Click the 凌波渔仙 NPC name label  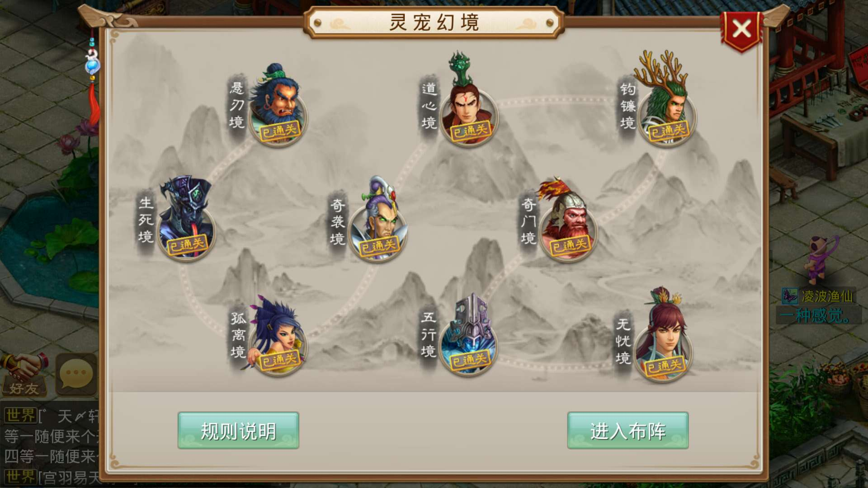pos(827,296)
